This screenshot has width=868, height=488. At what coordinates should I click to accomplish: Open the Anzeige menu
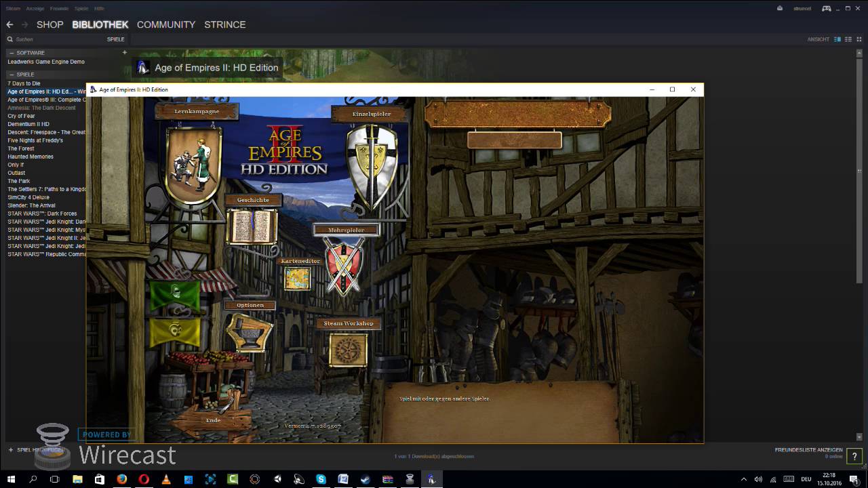pos(35,8)
